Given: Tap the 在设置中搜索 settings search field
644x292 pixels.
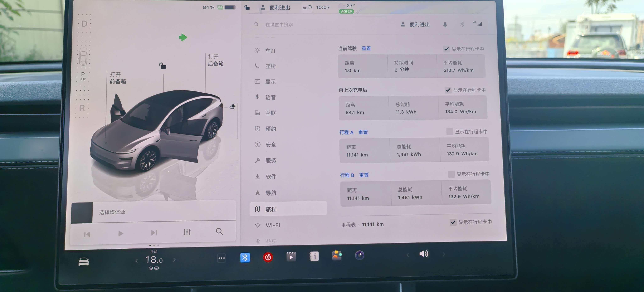Looking at the screenshot, I should pyautogui.click(x=279, y=25).
